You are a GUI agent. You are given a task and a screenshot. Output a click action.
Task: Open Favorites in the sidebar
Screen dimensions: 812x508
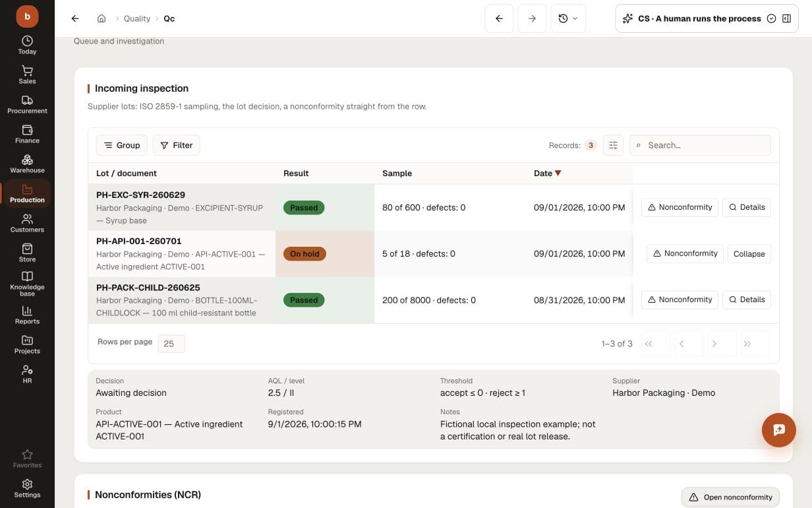pyautogui.click(x=27, y=459)
